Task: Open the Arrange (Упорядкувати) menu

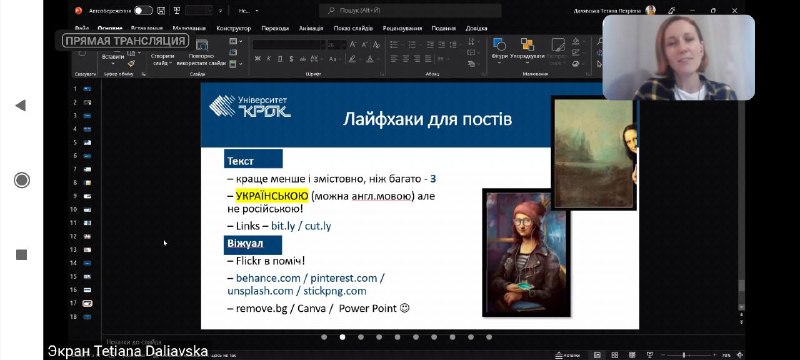Action: pos(527,49)
